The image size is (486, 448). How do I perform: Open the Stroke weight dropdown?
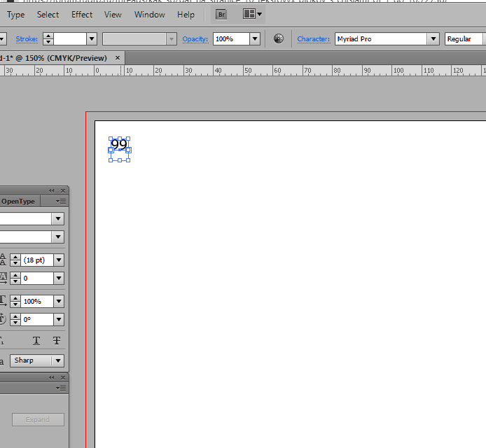(92, 39)
